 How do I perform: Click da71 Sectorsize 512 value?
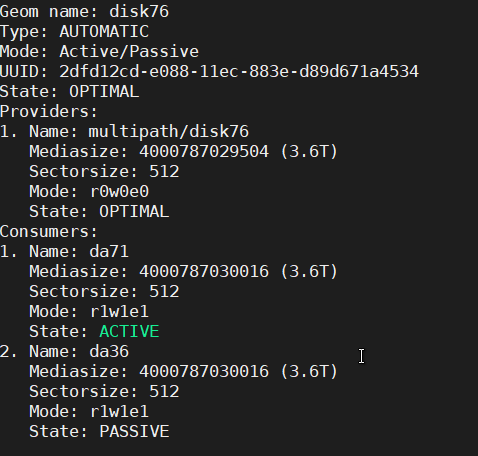(164, 292)
